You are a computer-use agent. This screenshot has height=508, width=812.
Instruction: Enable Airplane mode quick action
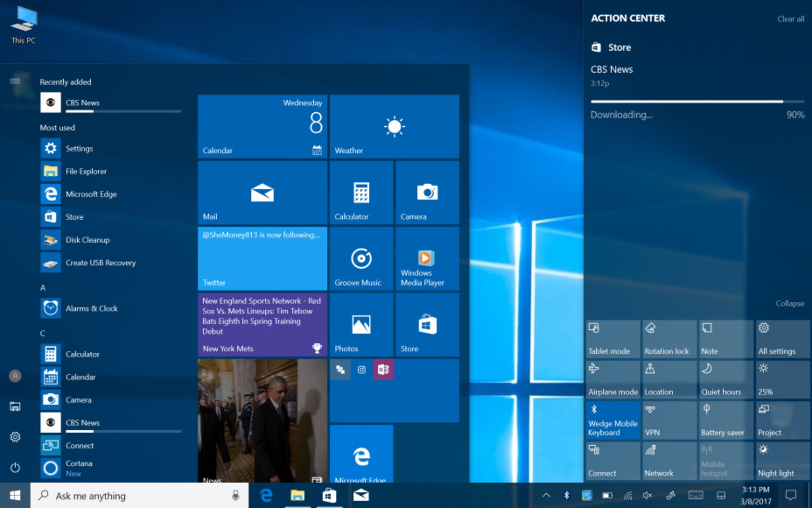point(613,380)
